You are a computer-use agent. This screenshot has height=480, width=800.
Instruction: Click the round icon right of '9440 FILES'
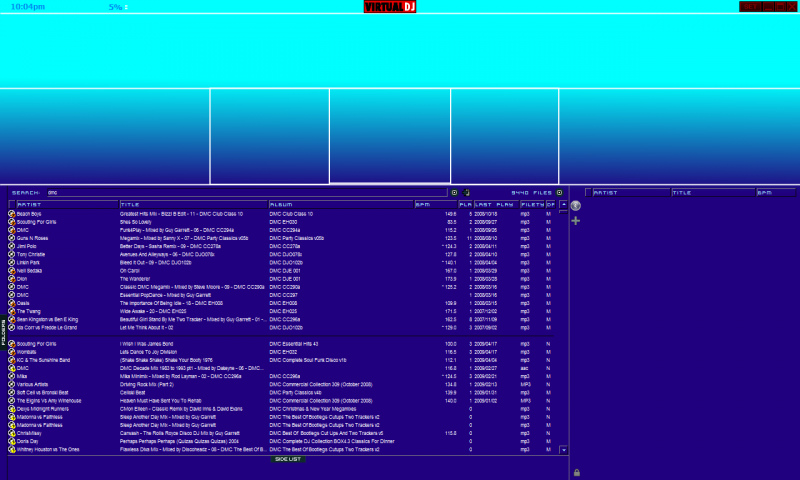(559, 193)
